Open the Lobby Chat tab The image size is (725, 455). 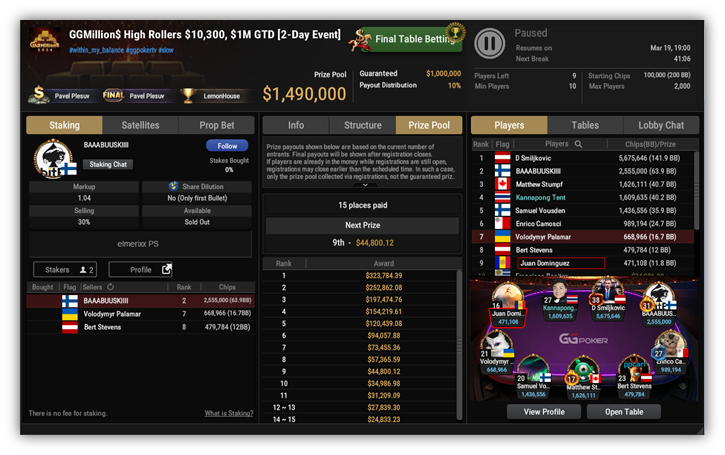[661, 125]
